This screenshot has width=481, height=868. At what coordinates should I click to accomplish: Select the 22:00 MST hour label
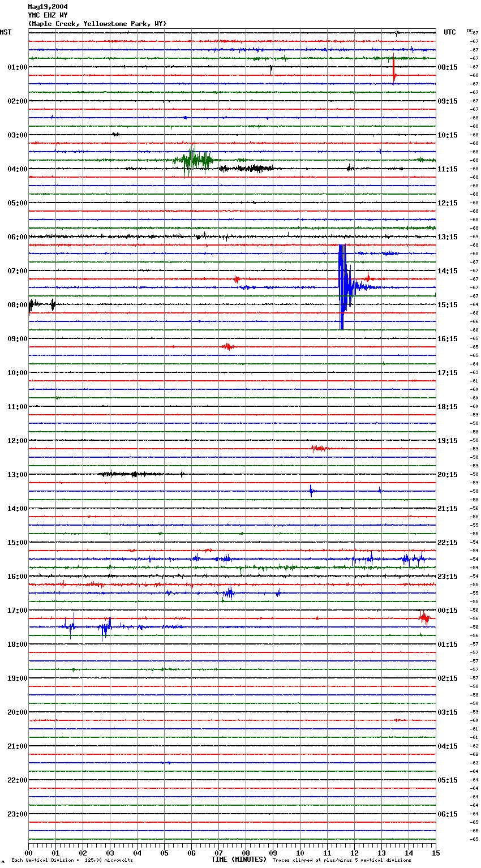pos(18,780)
